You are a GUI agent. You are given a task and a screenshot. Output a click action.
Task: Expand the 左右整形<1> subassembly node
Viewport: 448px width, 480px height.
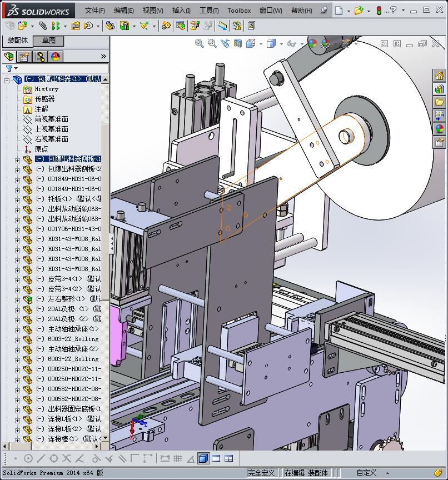point(17,301)
